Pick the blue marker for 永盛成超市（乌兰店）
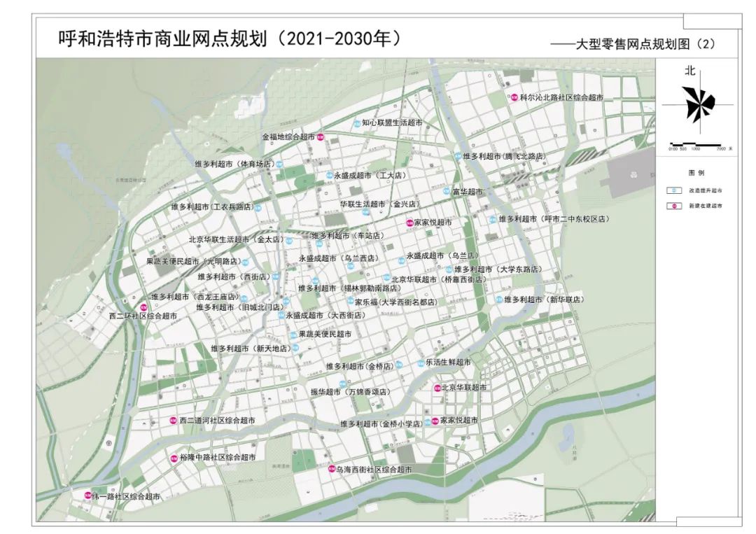The height and width of the screenshot is (534, 756). (401, 261)
